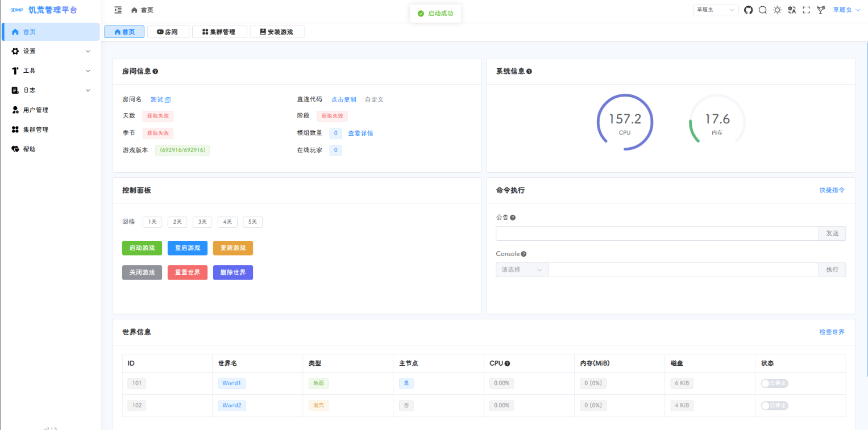Screen dimensions: 868x430
Task: Click the cocktail glass icon
Action: click(821, 10)
